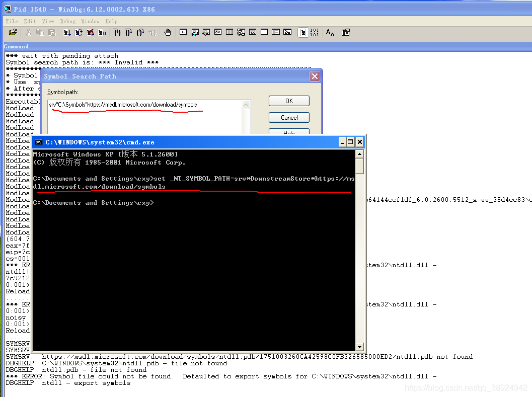
Task: Click the Symbol path field's scroll up arrow
Action: [x=246, y=105]
